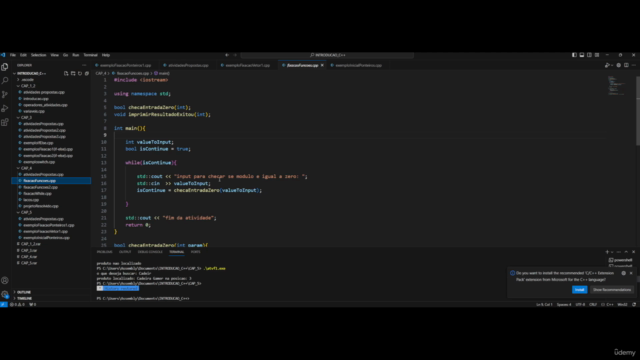Toggle the bottom panel visibility
The image size is (640, 360).
click(x=582, y=55)
